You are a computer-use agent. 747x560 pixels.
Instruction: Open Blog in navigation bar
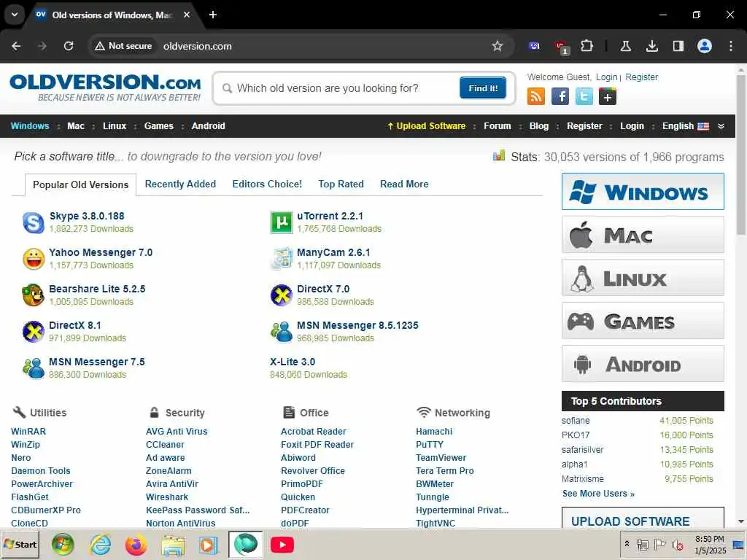click(539, 126)
